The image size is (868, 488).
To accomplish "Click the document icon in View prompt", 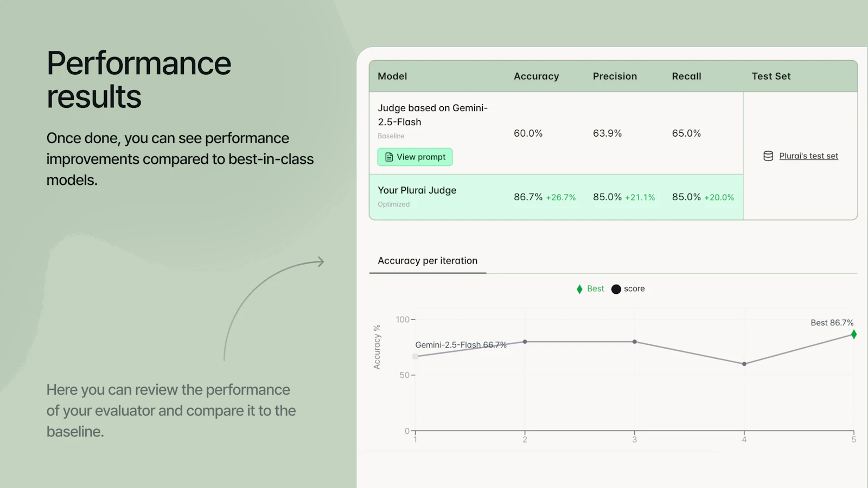I will pos(389,157).
